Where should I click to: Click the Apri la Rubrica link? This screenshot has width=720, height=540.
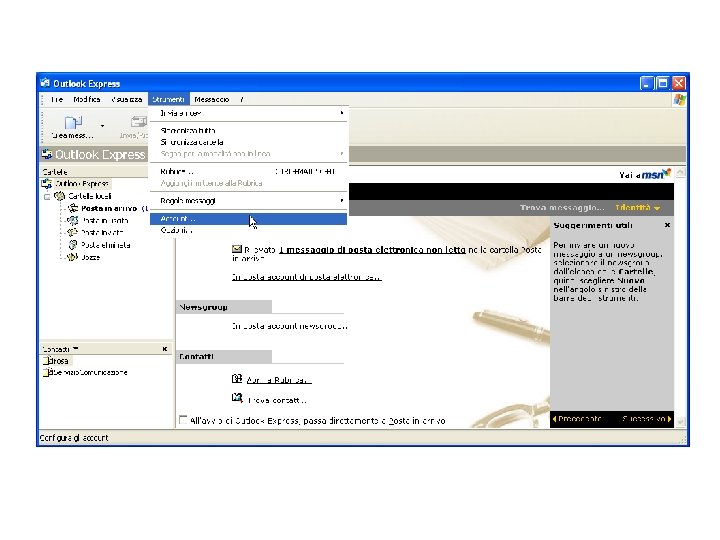point(279,380)
